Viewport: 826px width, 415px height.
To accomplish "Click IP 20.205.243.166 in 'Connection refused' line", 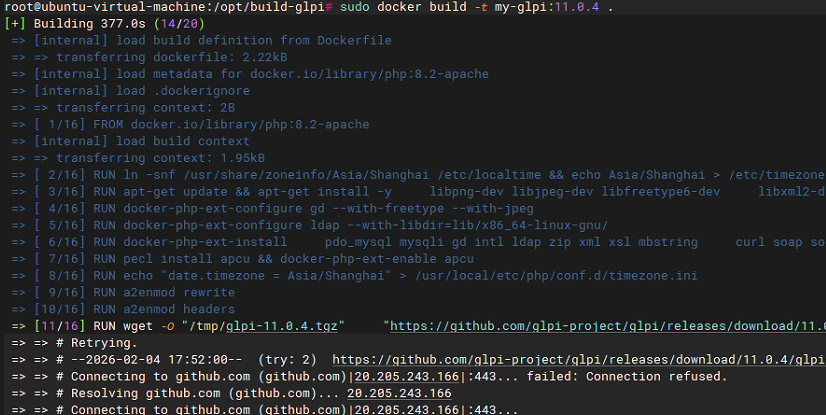I will (407, 377).
